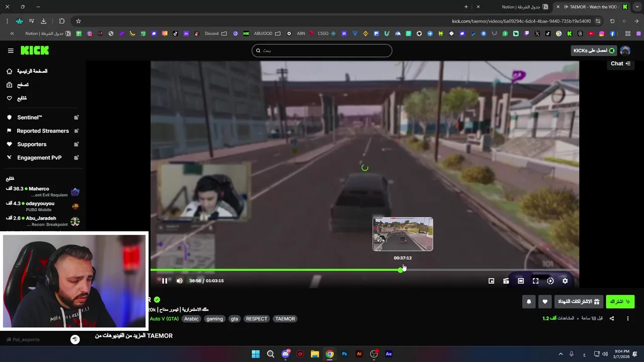Image resolution: width=644 pixels, height=362 pixels.
Task: Toggle notification bell for channel
Action: [x=529, y=302]
